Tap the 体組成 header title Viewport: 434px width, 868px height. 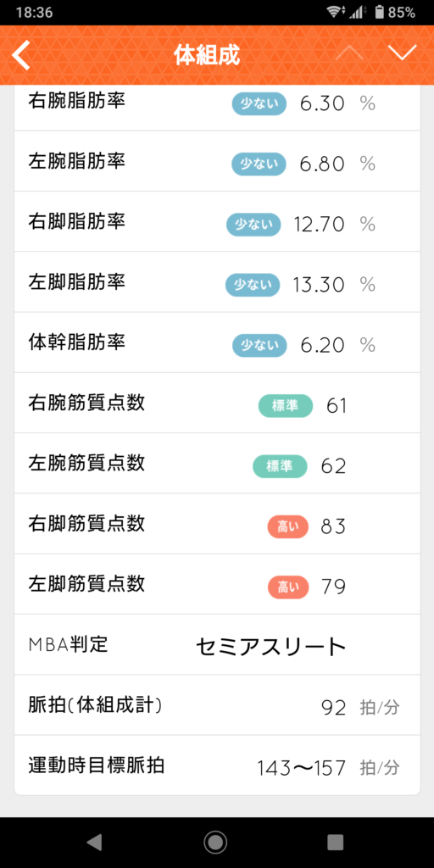click(x=207, y=55)
